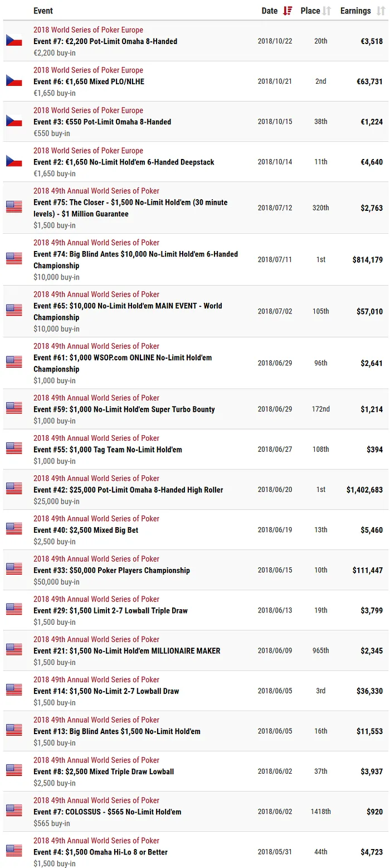390x868 pixels.
Task: Click the Place column header label
Action: (310, 11)
